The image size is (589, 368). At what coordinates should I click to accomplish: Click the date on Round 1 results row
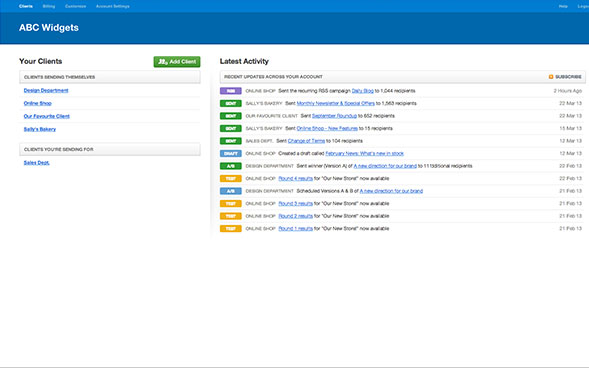point(571,228)
